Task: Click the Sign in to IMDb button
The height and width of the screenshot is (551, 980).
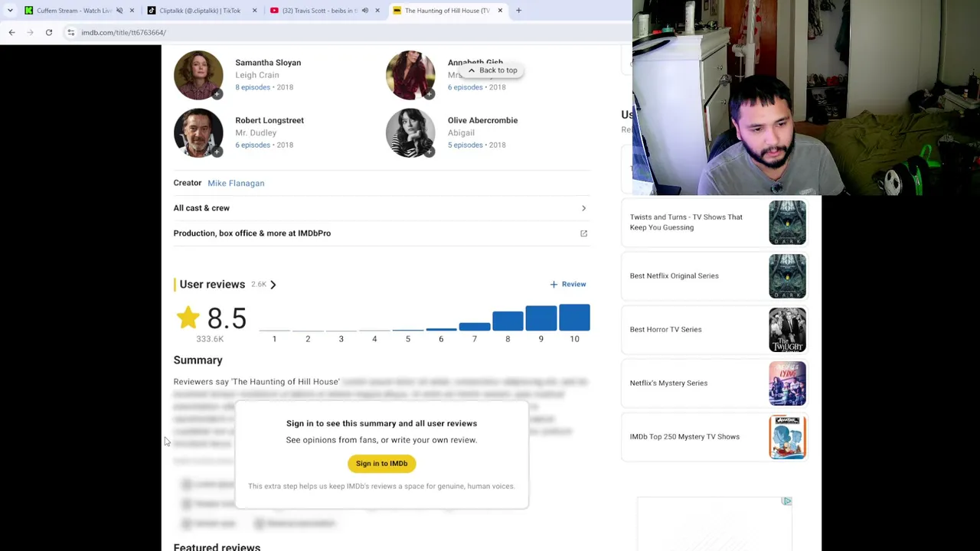Action: [381, 463]
